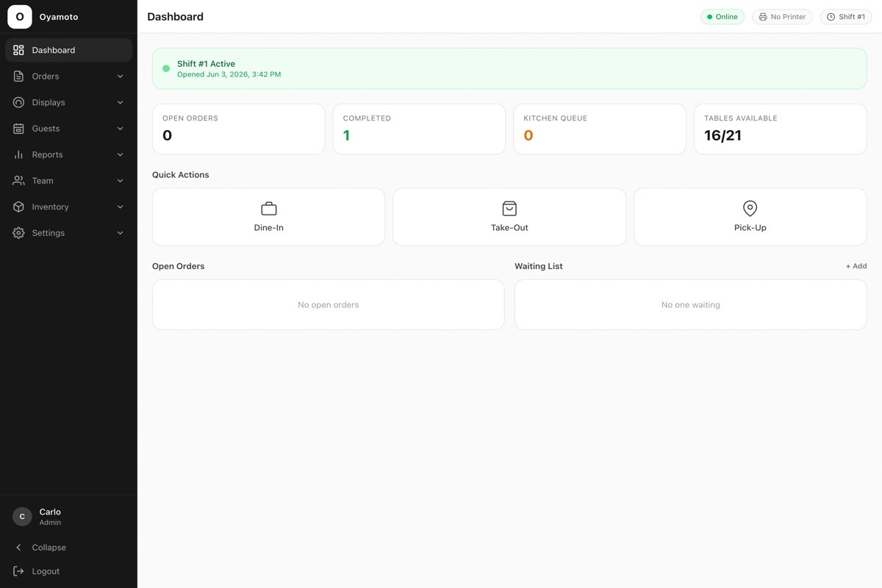
Task: Start a Take-Out order
Action: pos(509,217)
